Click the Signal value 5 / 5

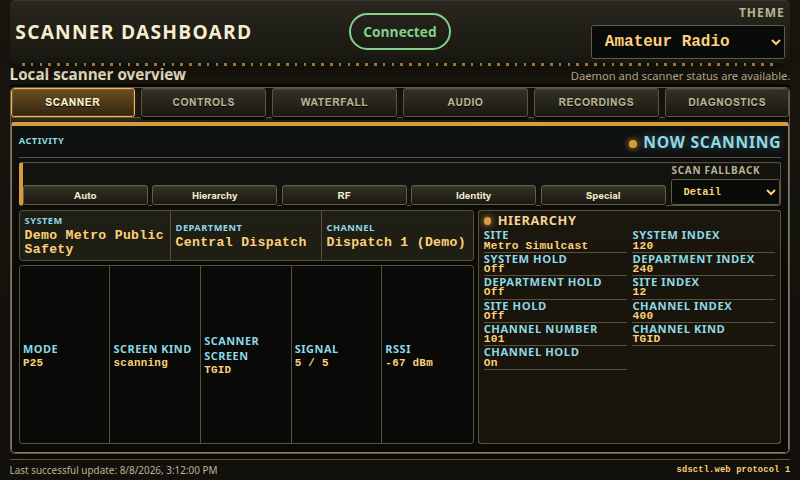tap(312, 363)
